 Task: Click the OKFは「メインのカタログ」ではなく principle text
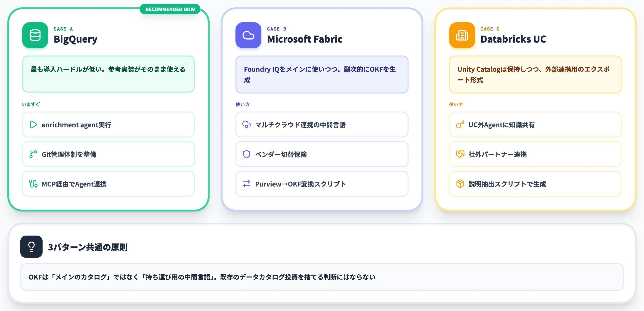[x=202, y=277]
